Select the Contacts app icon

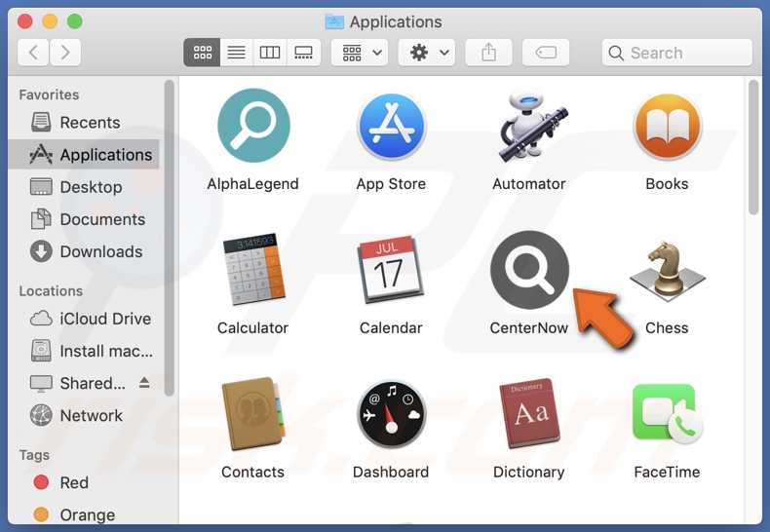tap(252, 413)
